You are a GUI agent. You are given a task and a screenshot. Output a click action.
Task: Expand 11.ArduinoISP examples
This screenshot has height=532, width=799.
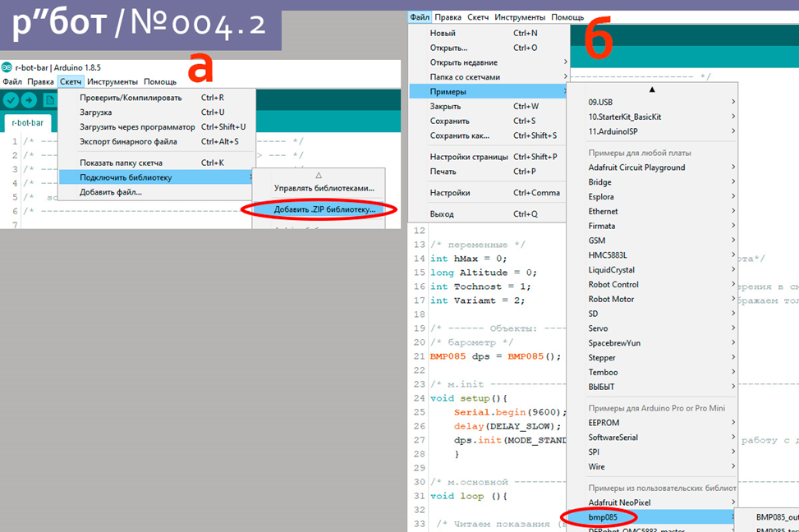(x=652, y=131)
